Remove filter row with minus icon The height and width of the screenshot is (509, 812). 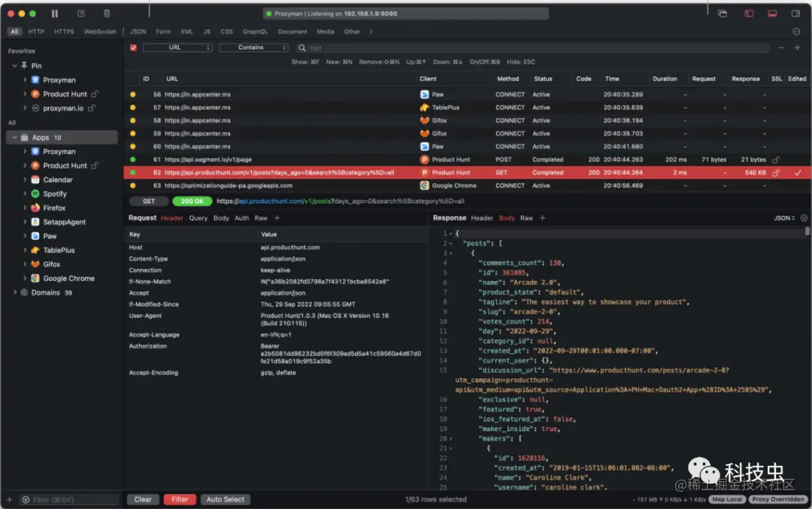781,47
